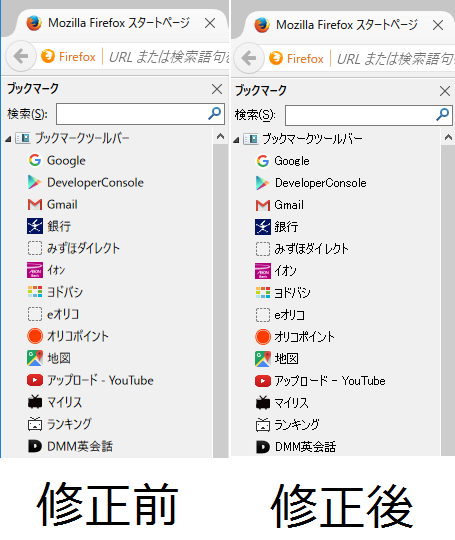This screenshot has width=455, height=540.
Task: Click search magnifier icon in right bookmark sidebar
Action: [x=442, y=115]
